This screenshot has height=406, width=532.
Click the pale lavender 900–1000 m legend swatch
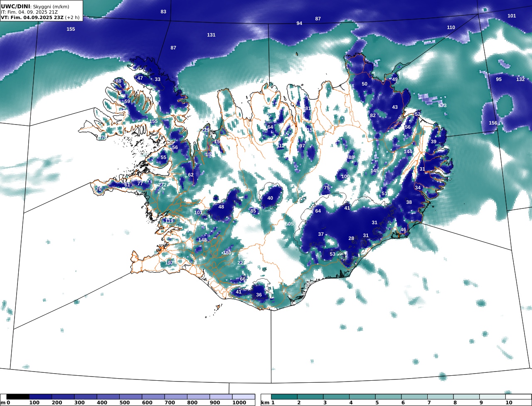(x=221, y=397)
